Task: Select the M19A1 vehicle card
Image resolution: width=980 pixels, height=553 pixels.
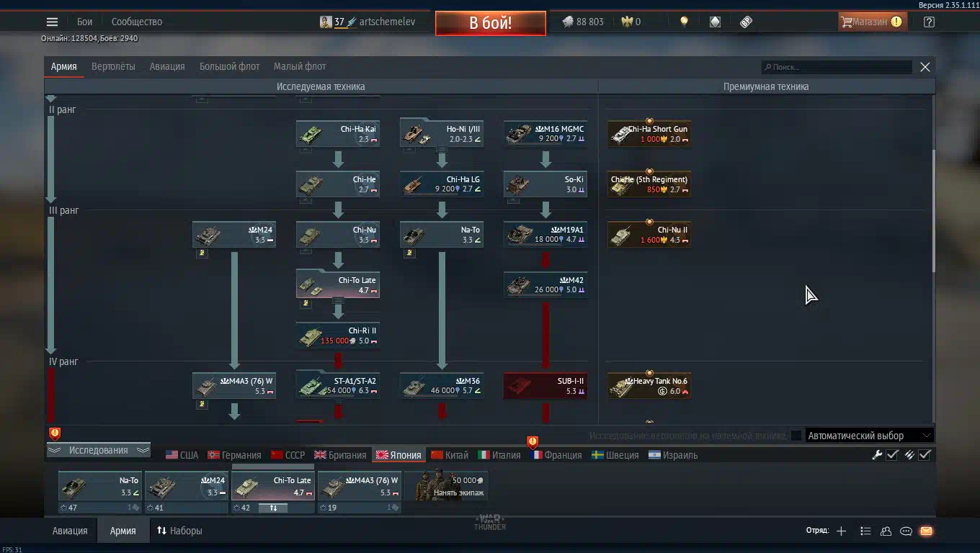Action: (545, 235)
